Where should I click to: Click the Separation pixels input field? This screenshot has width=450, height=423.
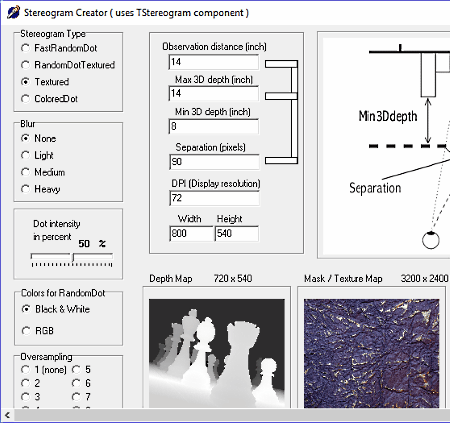point(214,162)
